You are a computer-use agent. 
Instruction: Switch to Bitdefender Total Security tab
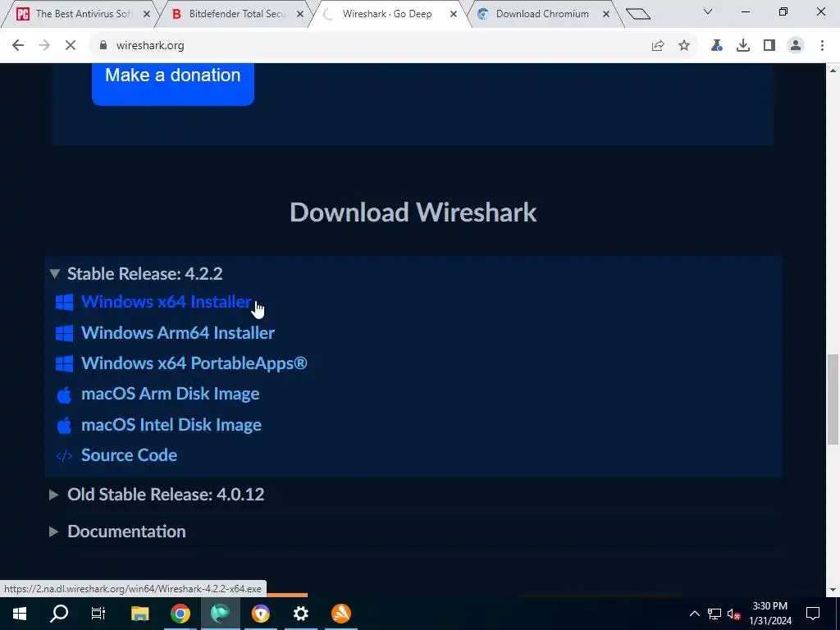click(237, 14)
